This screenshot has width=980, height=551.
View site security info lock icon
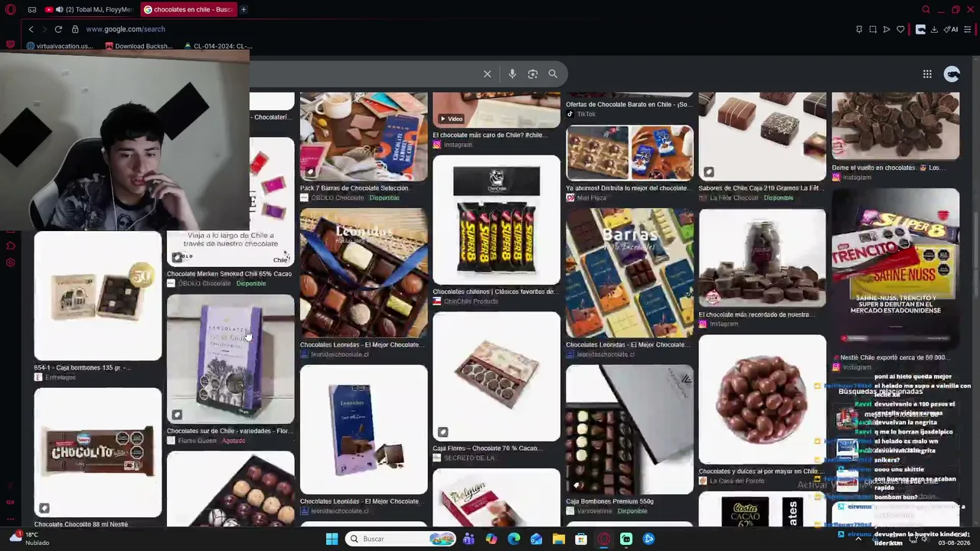tap(75, 29)
